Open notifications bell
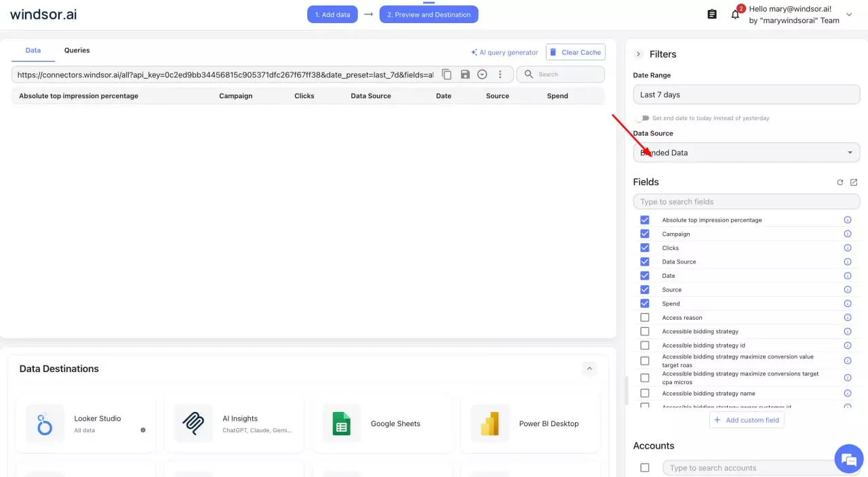This screenshot has width=868, height=477. pos(735,14)
